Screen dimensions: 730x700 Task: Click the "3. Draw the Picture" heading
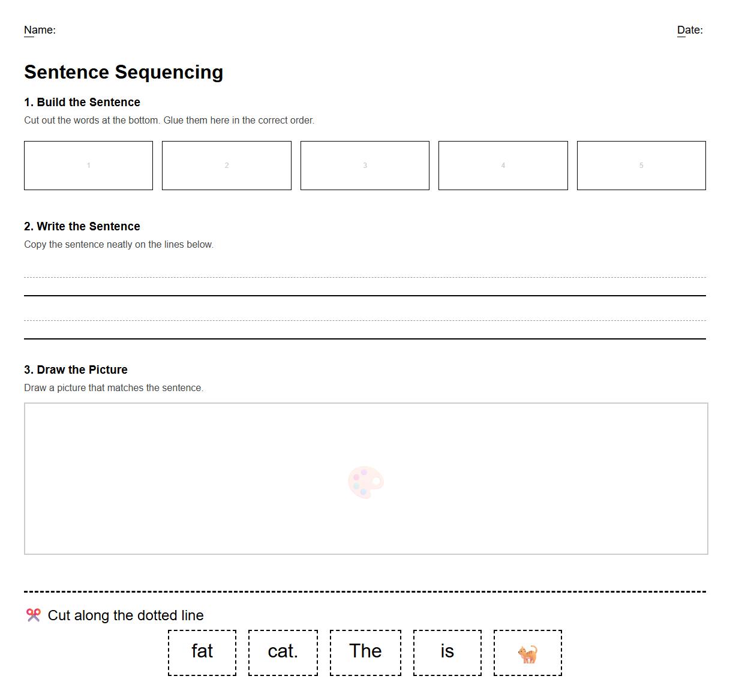76,369
